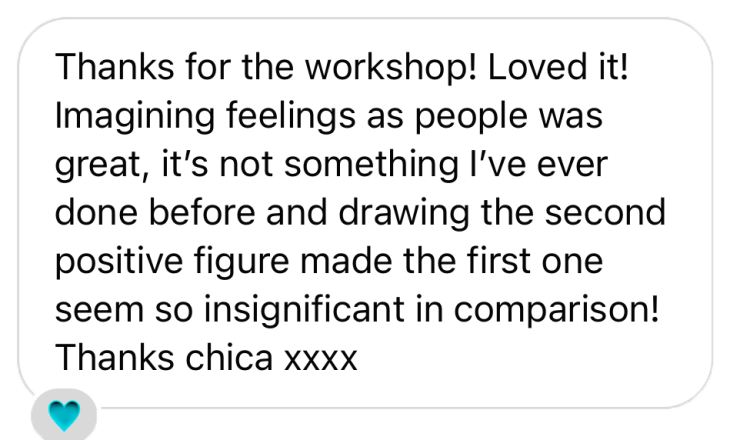Click the empty space right of "xxxx"
Viewport: 750px width, 440px height.
[x=520, y=354]
